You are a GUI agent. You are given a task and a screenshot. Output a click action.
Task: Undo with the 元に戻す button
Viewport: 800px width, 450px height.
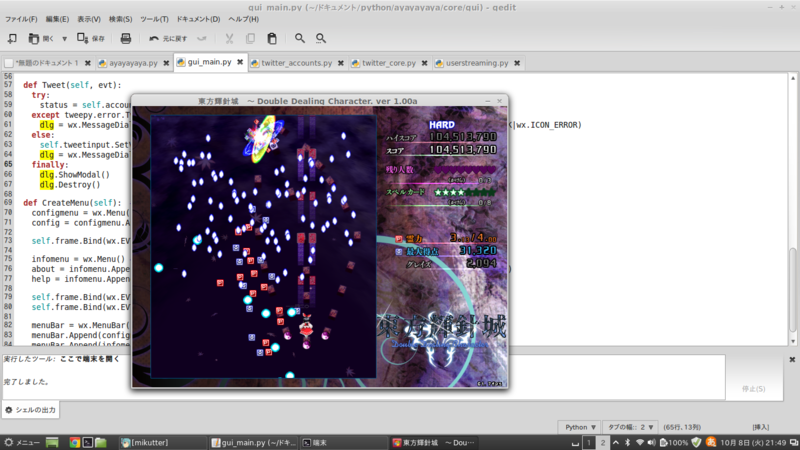click(x=168, y=38)
